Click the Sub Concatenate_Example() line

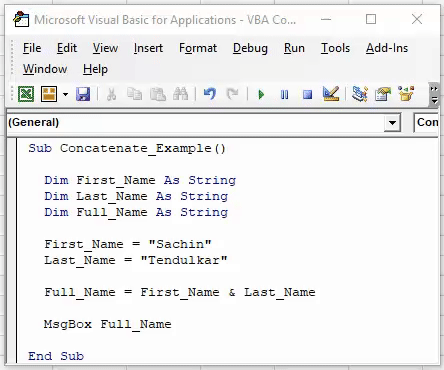[127, 148]
